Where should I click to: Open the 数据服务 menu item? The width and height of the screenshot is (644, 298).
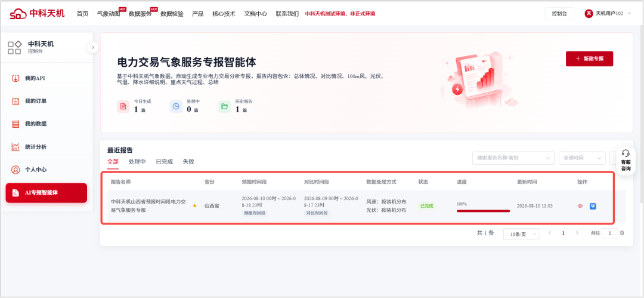pyautogui.click(x=140, y=14)
